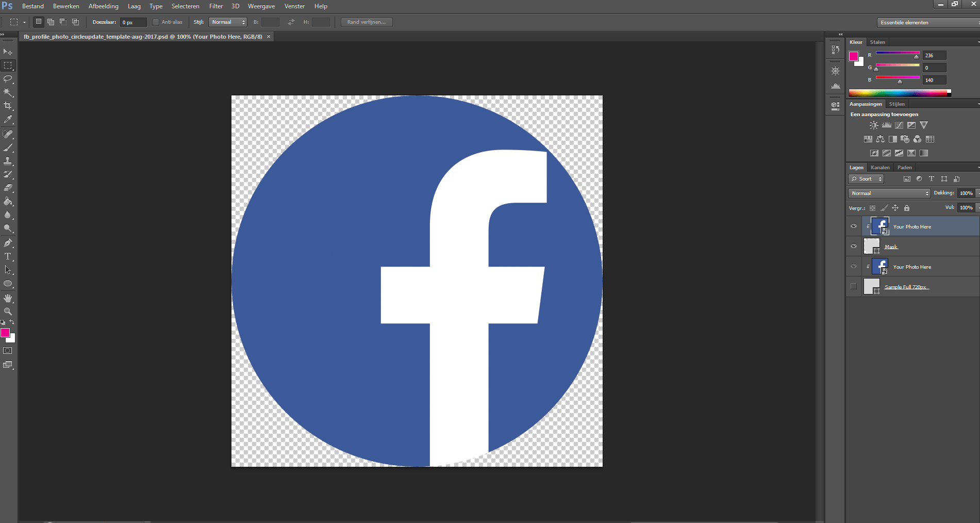980x523 pixels.
Task: Select the Zoom tool
Action: pos(8,312)
